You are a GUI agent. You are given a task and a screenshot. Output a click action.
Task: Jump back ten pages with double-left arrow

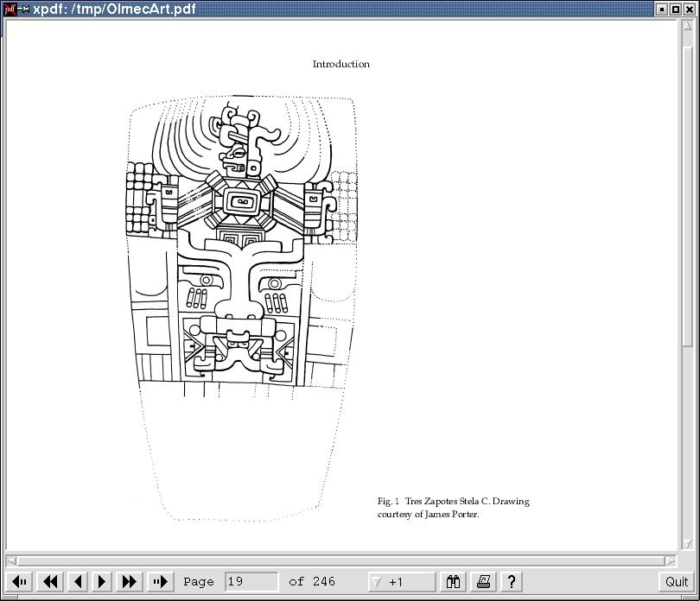[x=50, y=581]
